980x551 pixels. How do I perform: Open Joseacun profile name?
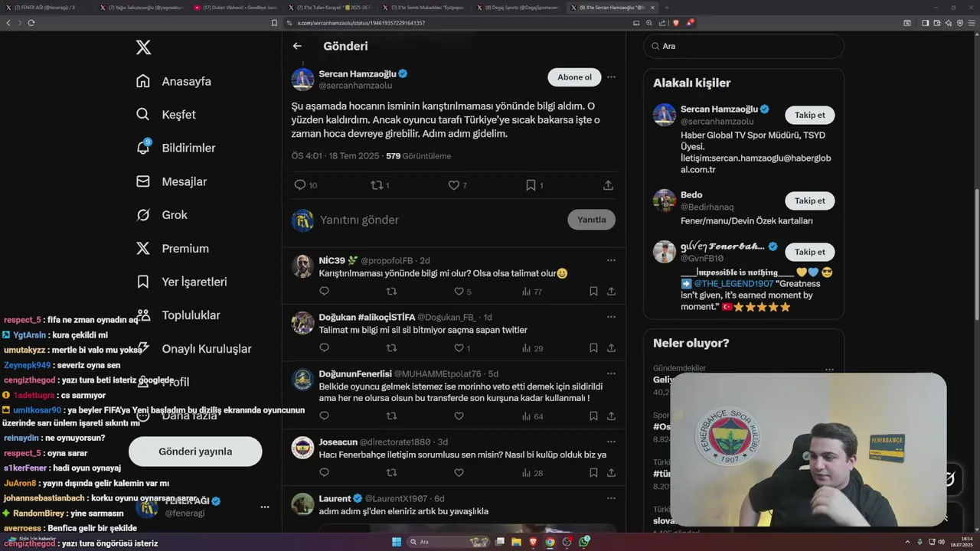coord(338,442)
